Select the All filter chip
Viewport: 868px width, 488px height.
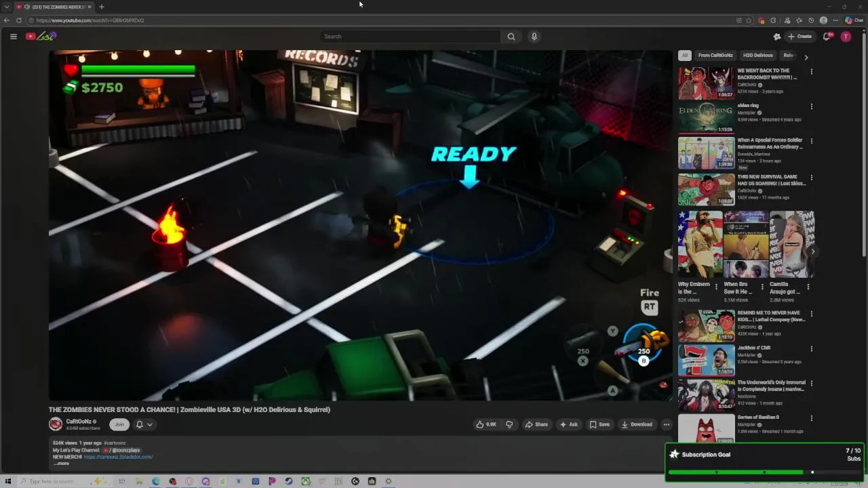[x=685, y=56]
